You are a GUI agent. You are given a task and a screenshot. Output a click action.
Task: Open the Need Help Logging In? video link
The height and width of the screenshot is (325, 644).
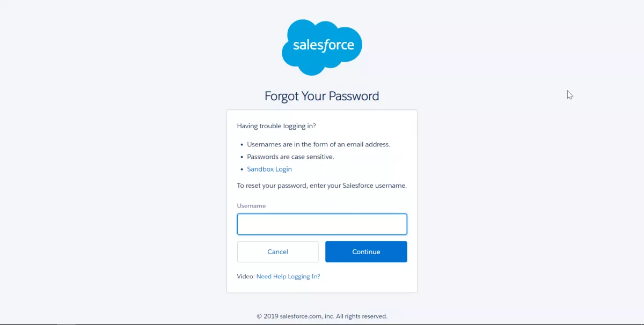pyautogui.click(x=288, y=276)
